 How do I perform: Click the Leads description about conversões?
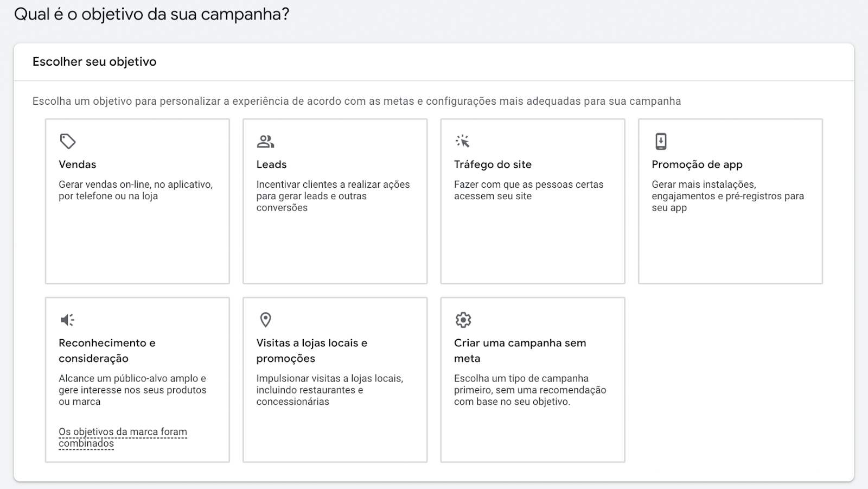pyautogui.click(x=333, y=196)
